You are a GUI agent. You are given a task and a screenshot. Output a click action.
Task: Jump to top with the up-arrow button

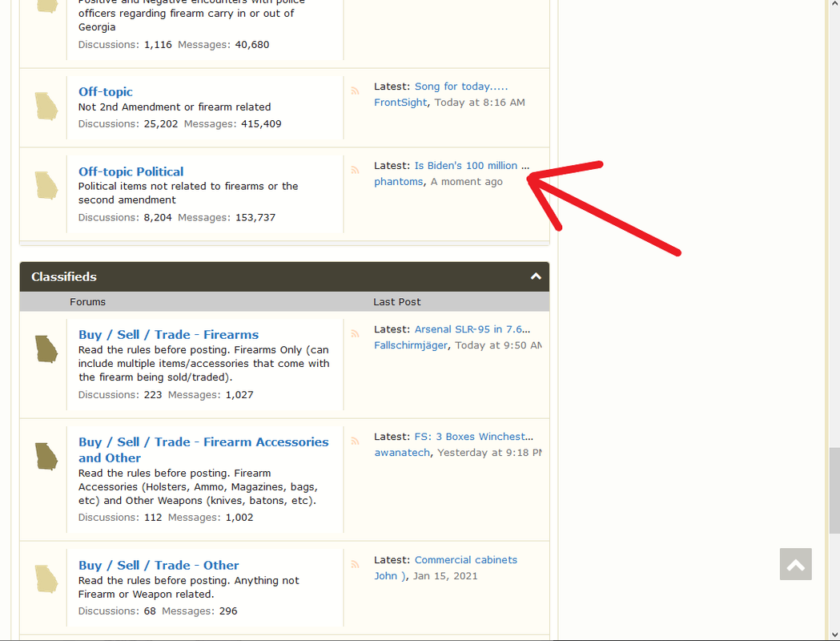tap(795, 564)
